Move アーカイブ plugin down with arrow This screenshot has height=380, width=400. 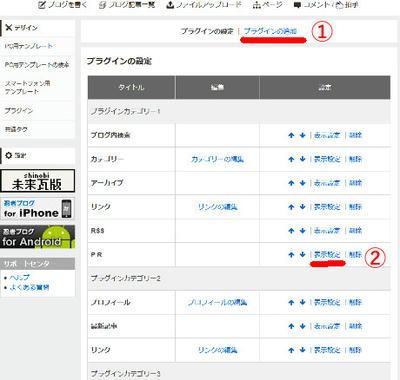(x=302, y=183)
